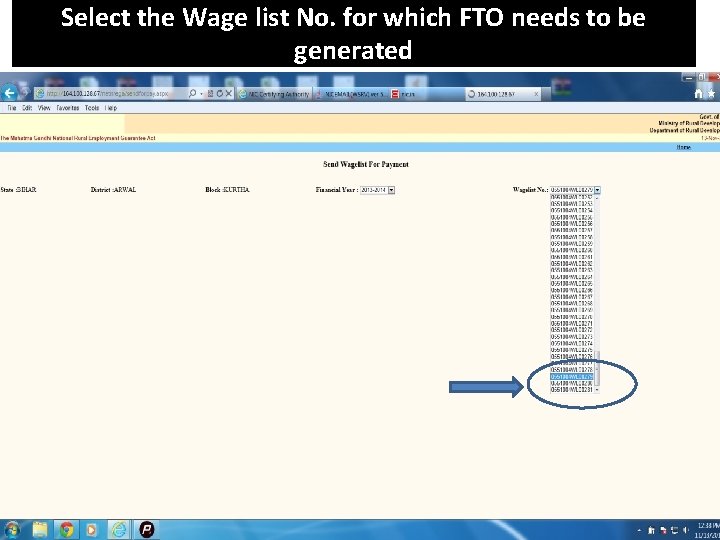Click the system tray volume icon
The width and height of the screenshot is (720, 540).
pos(686,530)
